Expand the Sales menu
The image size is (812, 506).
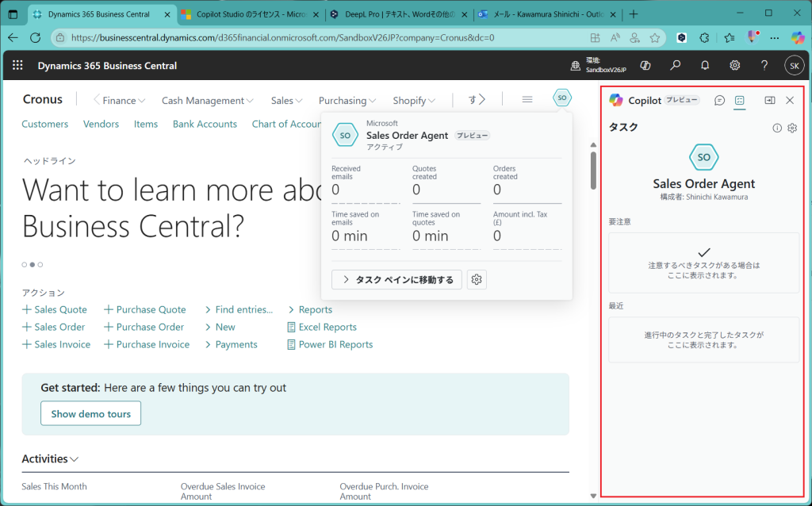point(286,101)
